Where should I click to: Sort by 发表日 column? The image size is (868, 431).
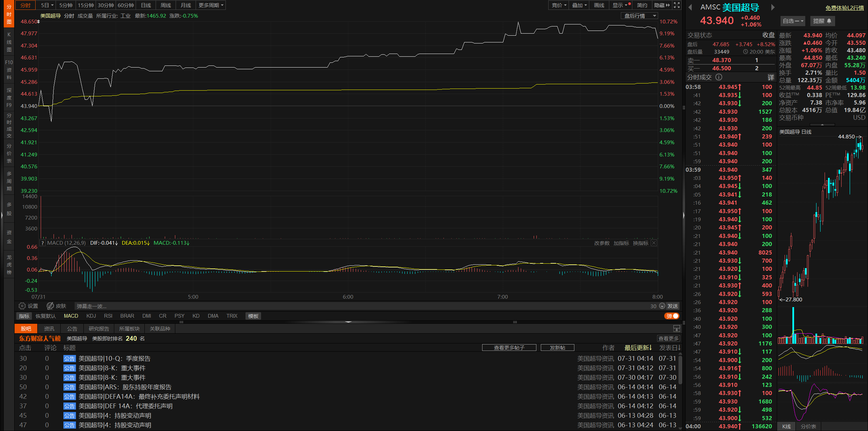coord(670,348)
